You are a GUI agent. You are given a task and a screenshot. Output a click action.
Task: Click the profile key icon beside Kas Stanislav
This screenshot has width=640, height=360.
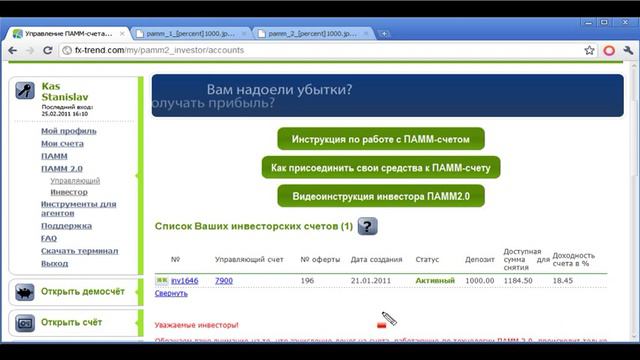coord(25,91)
